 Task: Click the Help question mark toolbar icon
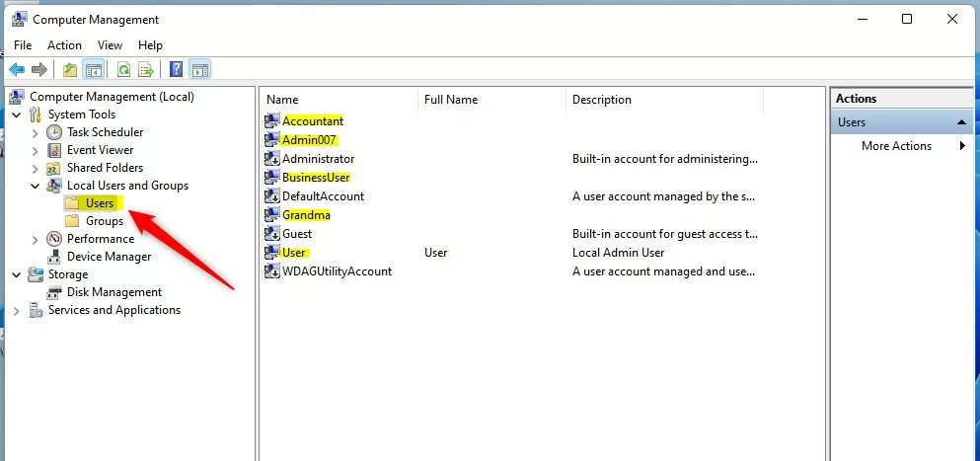(177, 69)
